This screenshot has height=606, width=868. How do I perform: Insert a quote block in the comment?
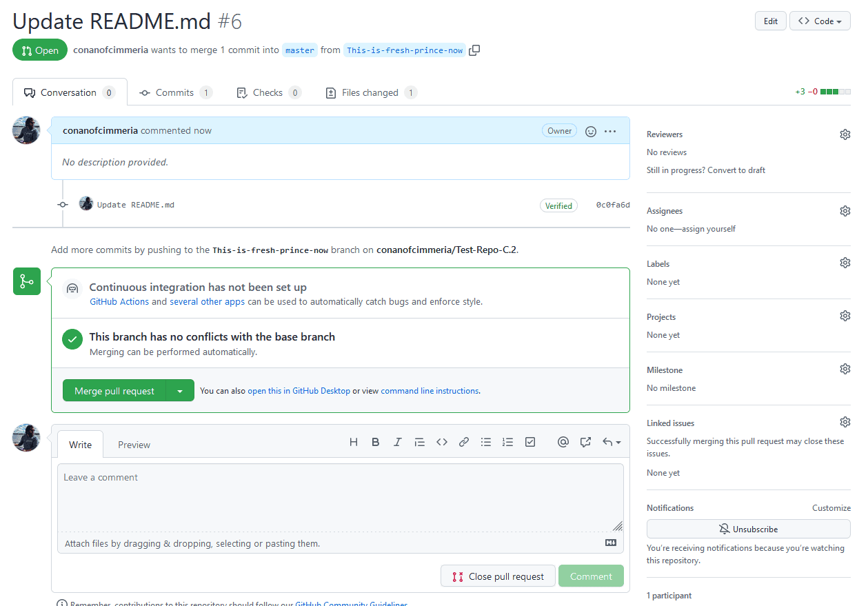420,442
